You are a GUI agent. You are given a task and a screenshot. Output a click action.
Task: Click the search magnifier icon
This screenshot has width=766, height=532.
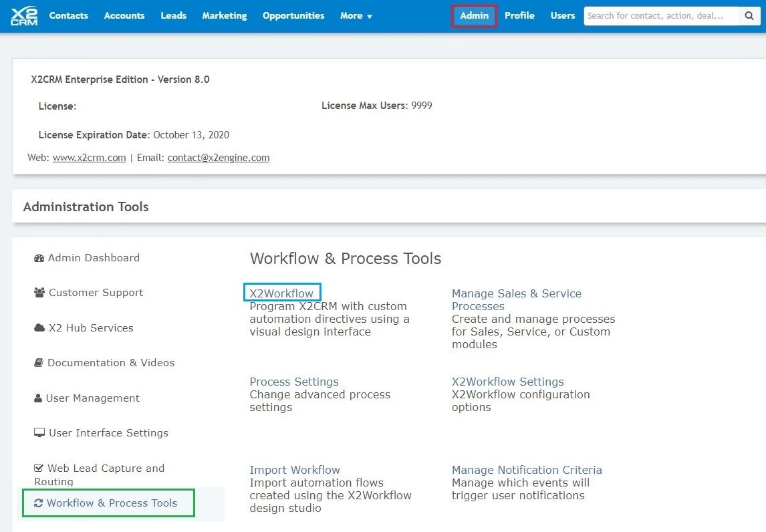point(749,15)
